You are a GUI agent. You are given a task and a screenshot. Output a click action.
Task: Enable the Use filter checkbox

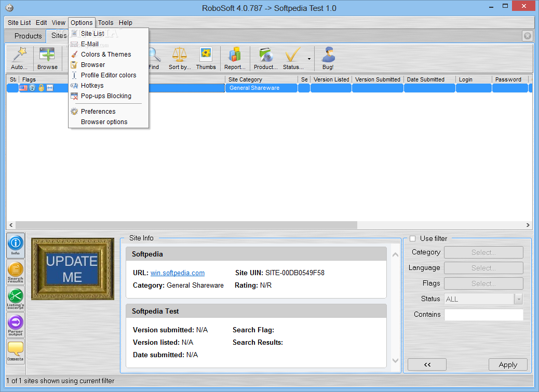pyautogui.click(x=412, y=238)
